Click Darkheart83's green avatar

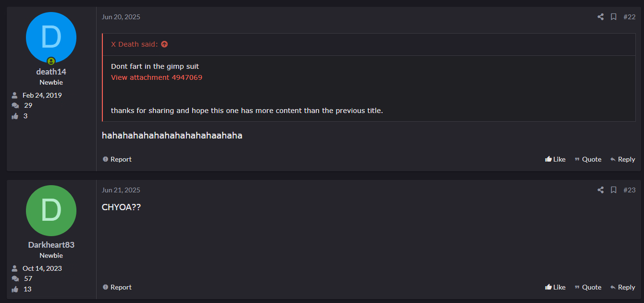51,211
